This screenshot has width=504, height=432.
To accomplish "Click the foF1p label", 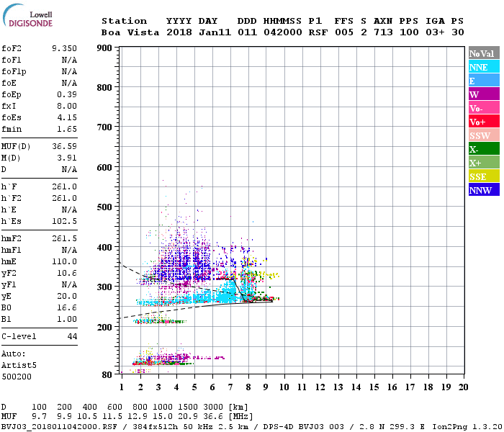I will click(14, 72).
